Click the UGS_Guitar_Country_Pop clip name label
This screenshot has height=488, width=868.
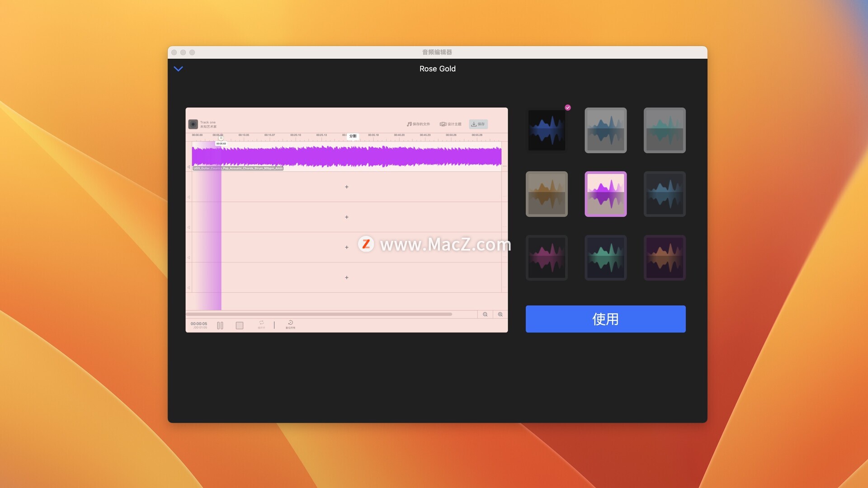(238, 168)
